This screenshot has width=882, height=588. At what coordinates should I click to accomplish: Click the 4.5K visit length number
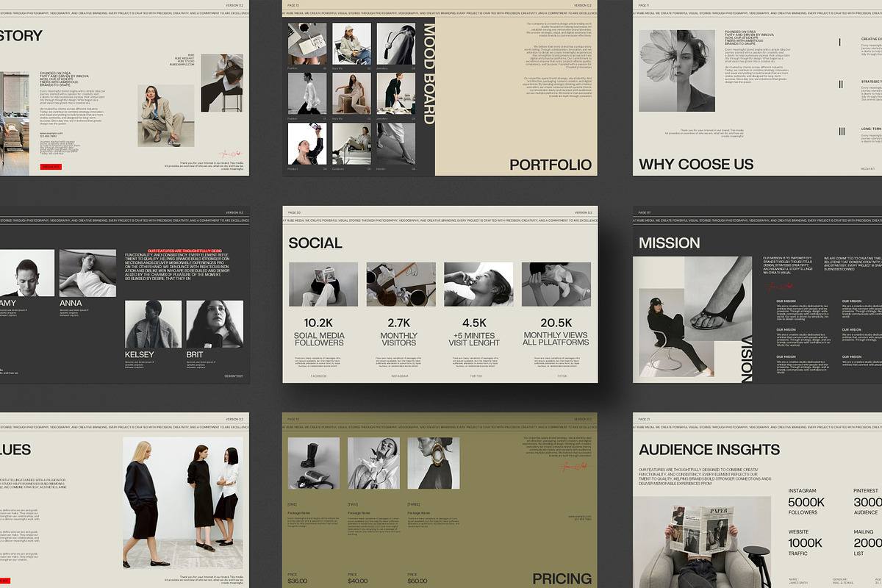pyautogui.click(x=475, y=323)
